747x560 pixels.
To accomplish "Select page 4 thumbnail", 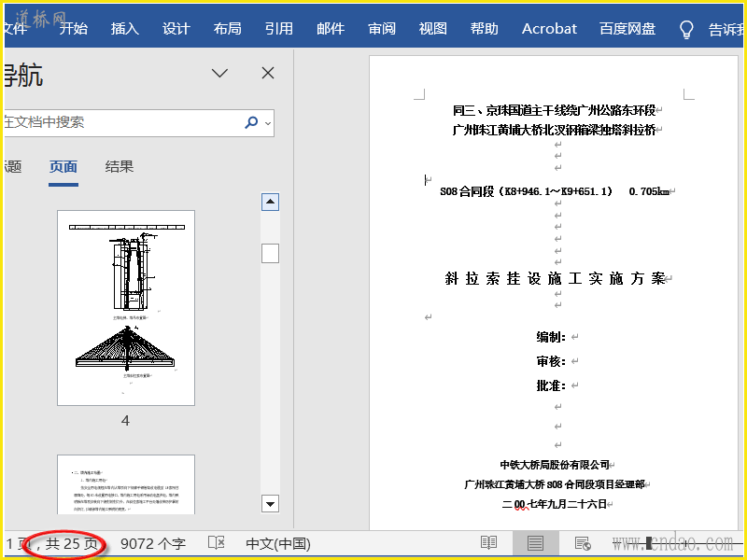I will pos(126,308).
